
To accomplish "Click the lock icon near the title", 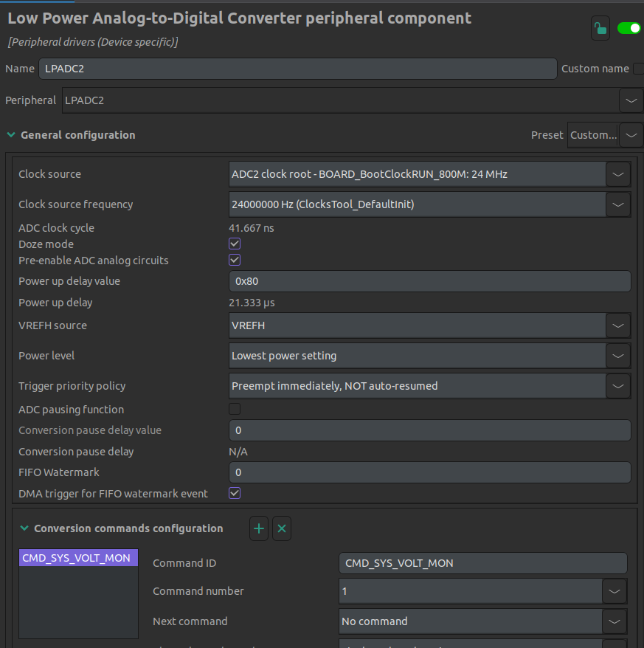I will coord(600,29).
